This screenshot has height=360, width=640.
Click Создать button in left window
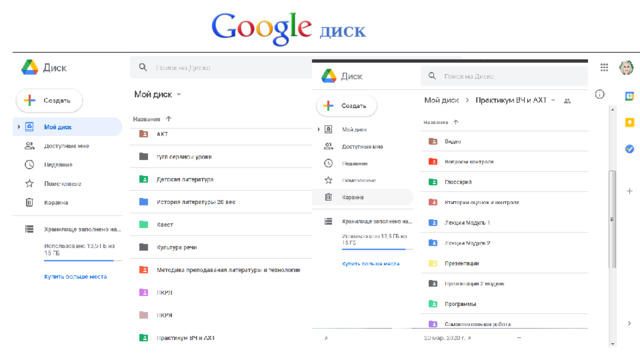click(x=49, y=100)
